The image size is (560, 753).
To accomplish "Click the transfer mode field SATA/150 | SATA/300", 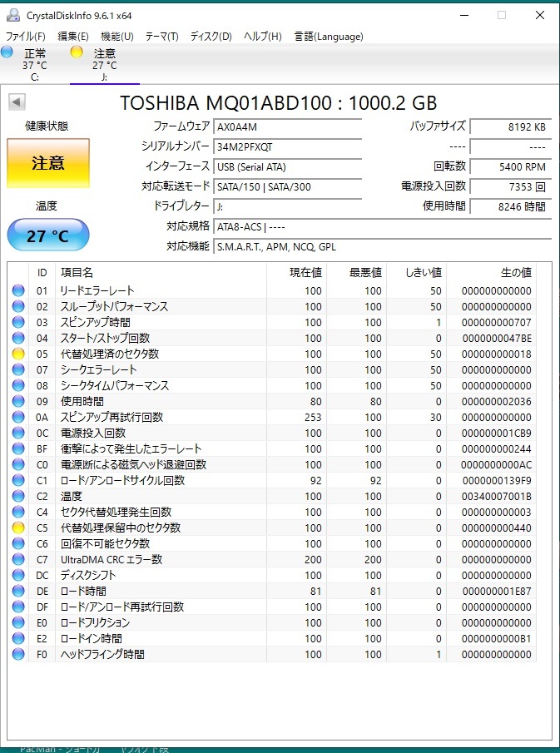I will tap(287, 187).
